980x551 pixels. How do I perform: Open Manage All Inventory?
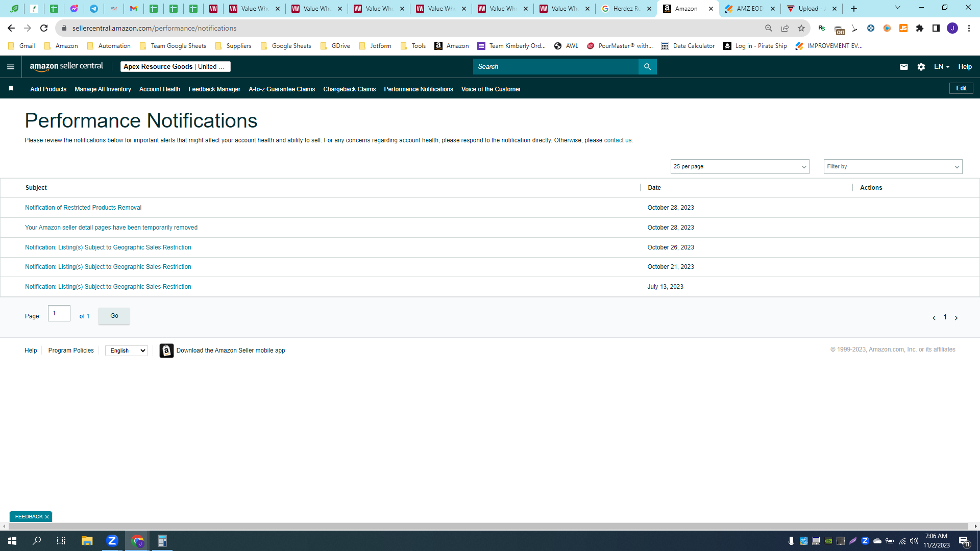[103, 89]
